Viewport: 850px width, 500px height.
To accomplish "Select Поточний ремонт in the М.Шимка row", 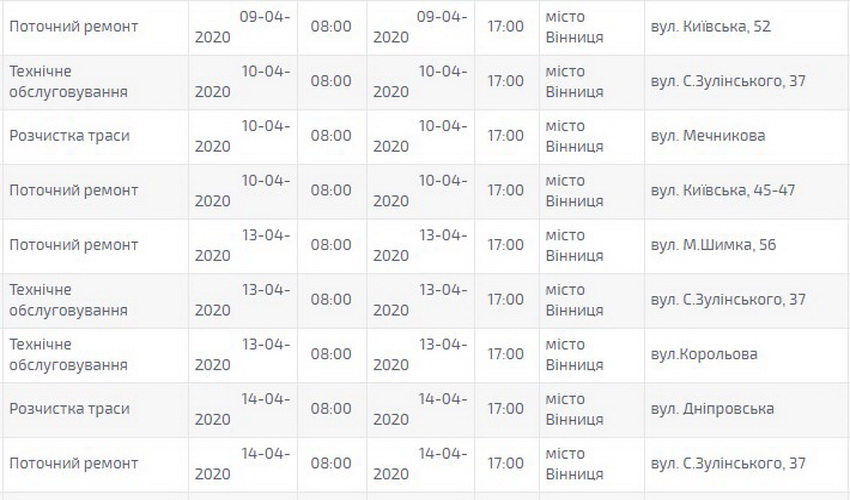I will click(x=74, y=245).
